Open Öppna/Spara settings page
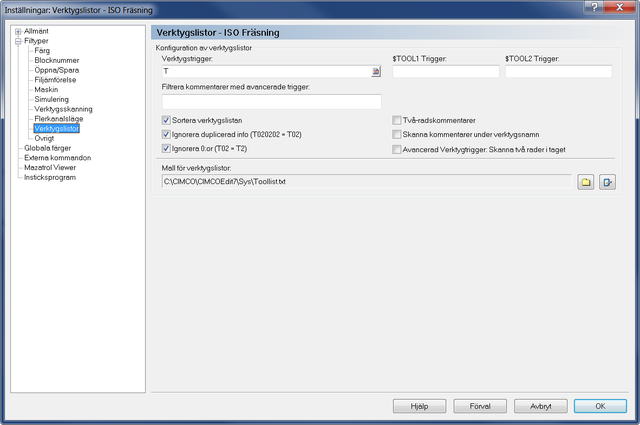640x425 pixels. tap(57, 70)
